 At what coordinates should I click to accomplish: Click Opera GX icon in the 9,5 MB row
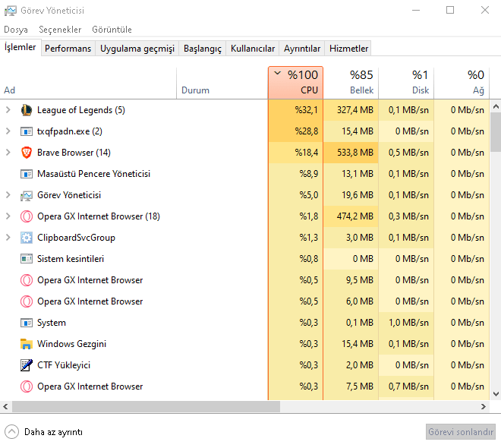tap(27, 280)
